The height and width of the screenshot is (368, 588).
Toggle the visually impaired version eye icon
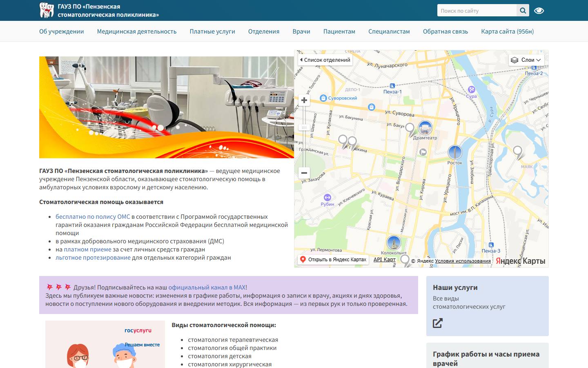tap(539, 11)
